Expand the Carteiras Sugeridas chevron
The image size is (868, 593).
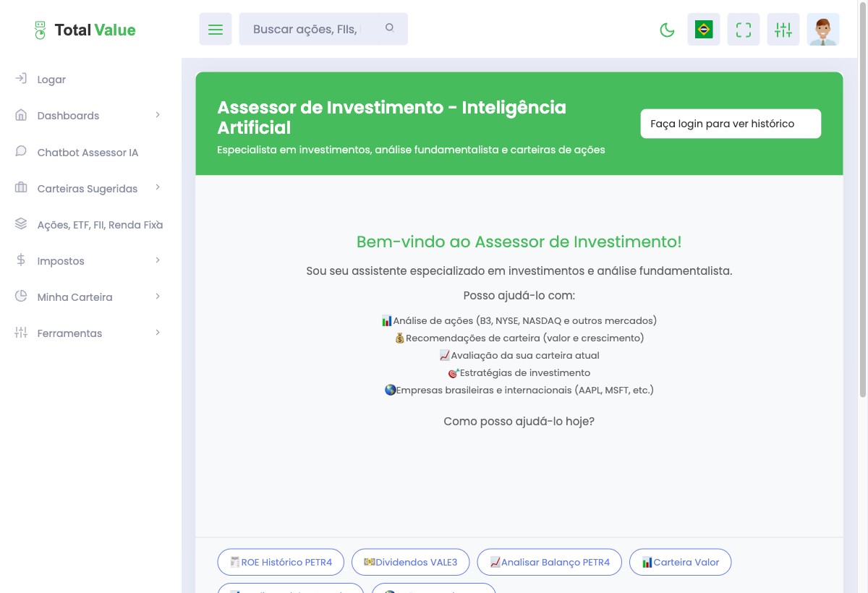[158, 188]
